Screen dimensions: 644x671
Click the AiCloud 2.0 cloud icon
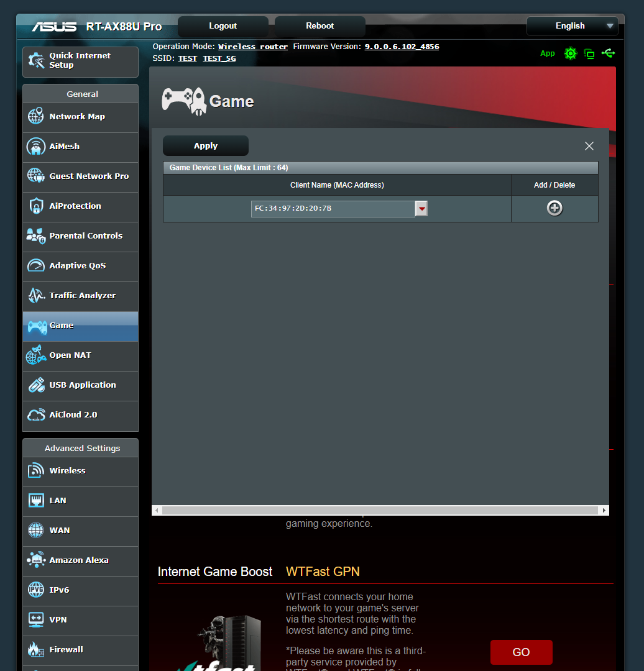point(36,414)
